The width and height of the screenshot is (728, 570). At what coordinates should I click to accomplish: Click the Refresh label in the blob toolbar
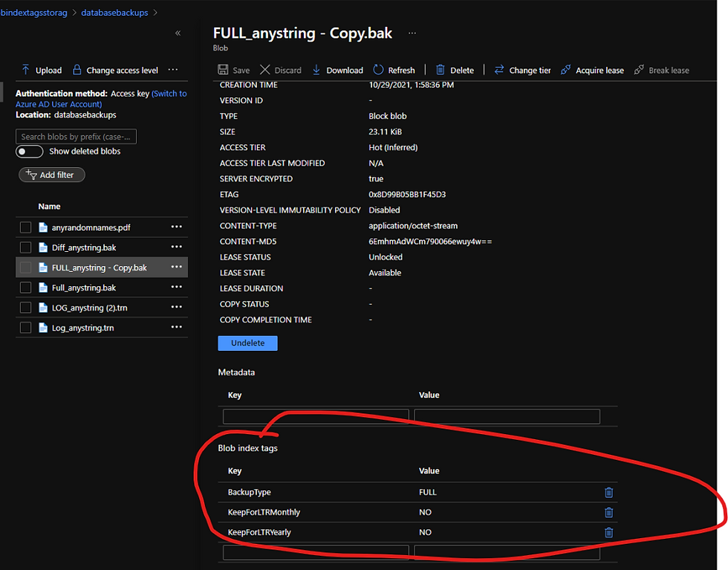click(x=402, y=70)
